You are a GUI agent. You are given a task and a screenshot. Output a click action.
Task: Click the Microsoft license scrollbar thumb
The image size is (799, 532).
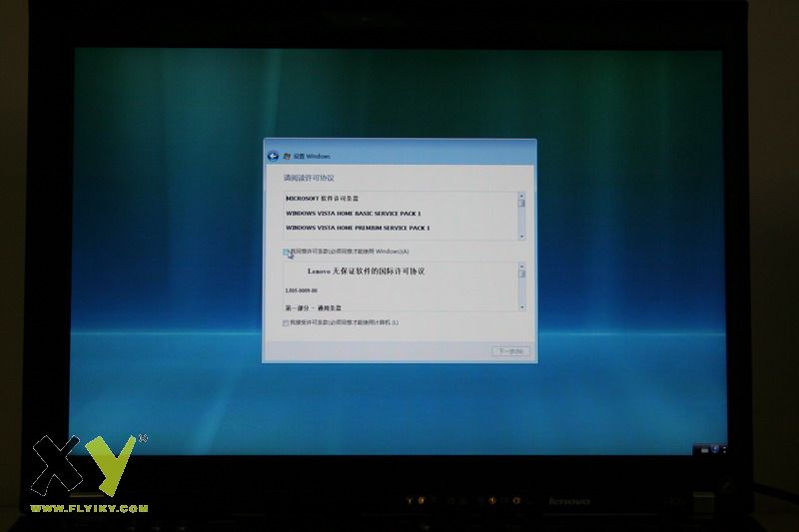pyautogui.click(x=521, y=204)
